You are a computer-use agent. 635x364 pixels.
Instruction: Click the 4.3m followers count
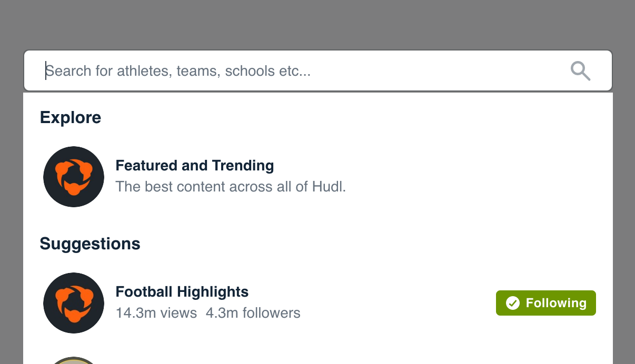(253, 313)
